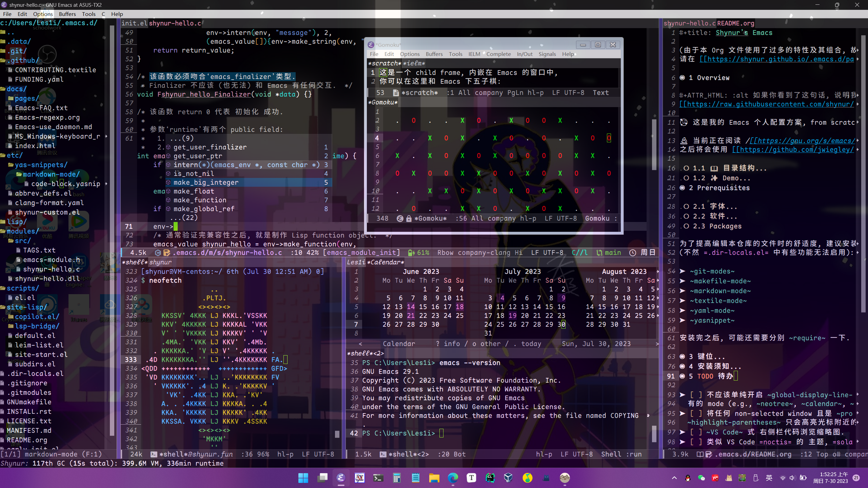Screen dimensions: 868x488
Task: Open the CLion taskbar icon
Action: pos(490,478)
